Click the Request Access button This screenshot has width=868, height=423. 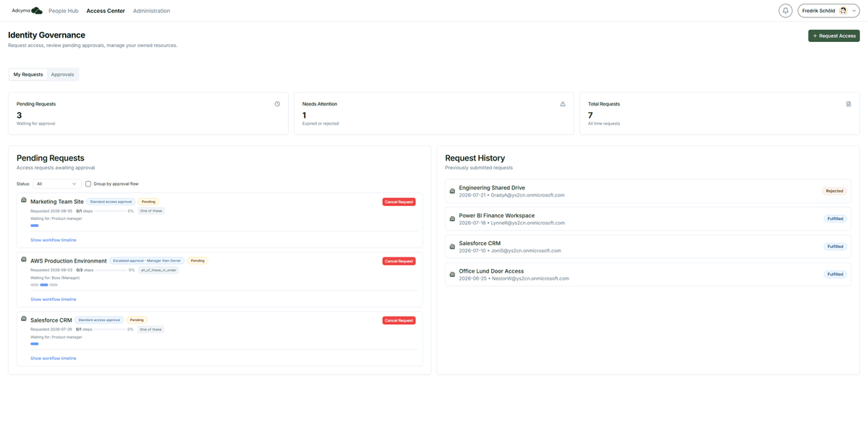[834, 35]
